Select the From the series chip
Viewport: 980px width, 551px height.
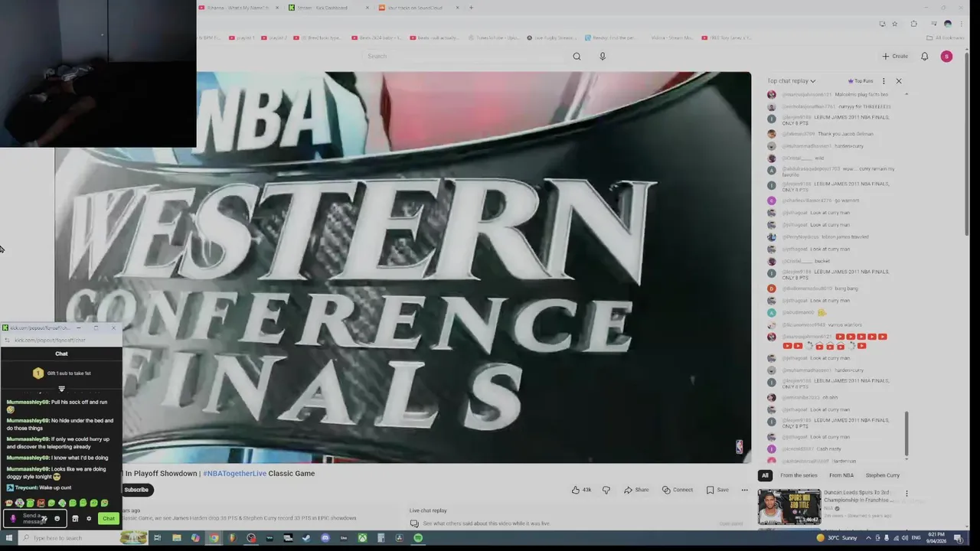tap(799, 475)
